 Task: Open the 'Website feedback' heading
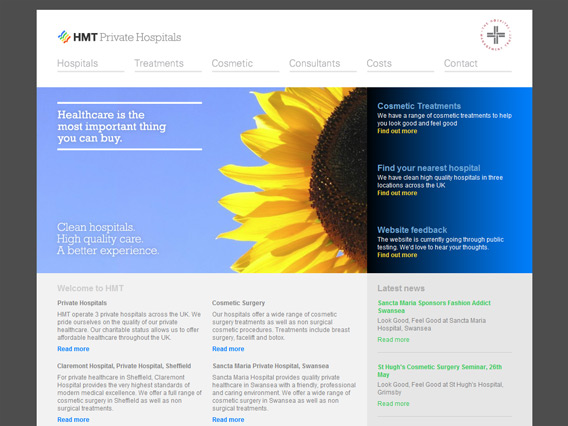(412, 230)
